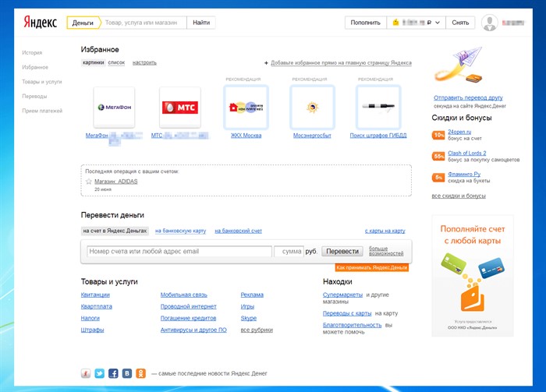This screenshot has width=546, height=392.
Task: Open все скидки и бонусы link
Action: [x=459, y=196]
